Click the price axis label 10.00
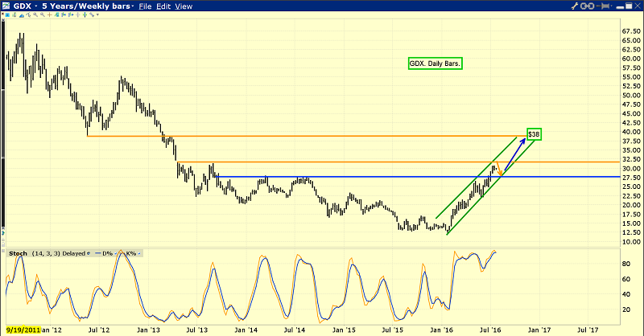The image size is (644, 336). click(631, 242)
